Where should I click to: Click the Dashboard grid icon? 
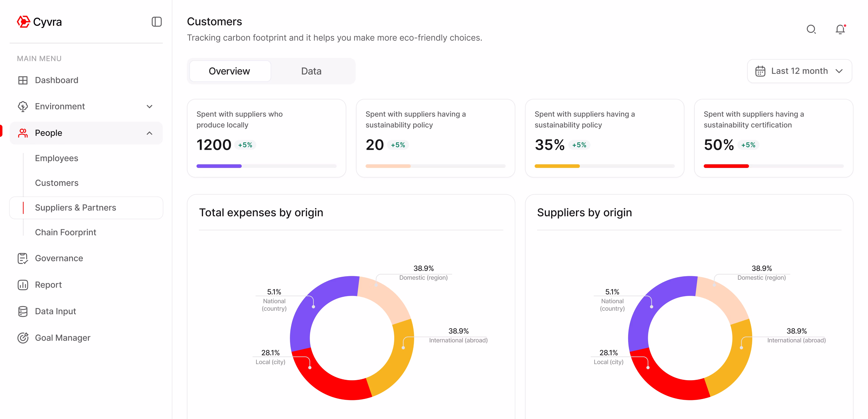click(x=23, y=80)
